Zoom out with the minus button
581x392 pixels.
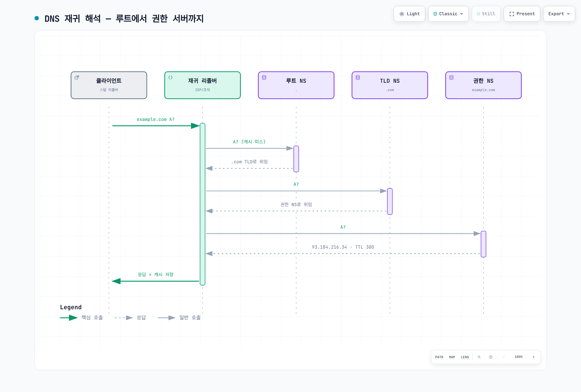click(x=504, y=357)
